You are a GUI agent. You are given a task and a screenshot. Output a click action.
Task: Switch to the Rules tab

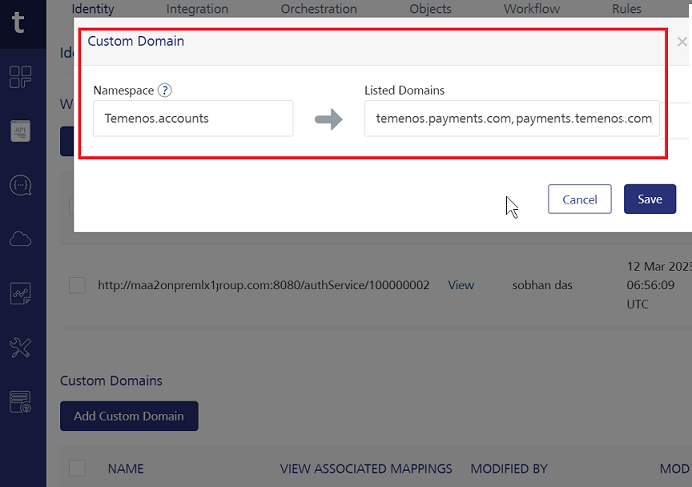click(x=627, y=9)
